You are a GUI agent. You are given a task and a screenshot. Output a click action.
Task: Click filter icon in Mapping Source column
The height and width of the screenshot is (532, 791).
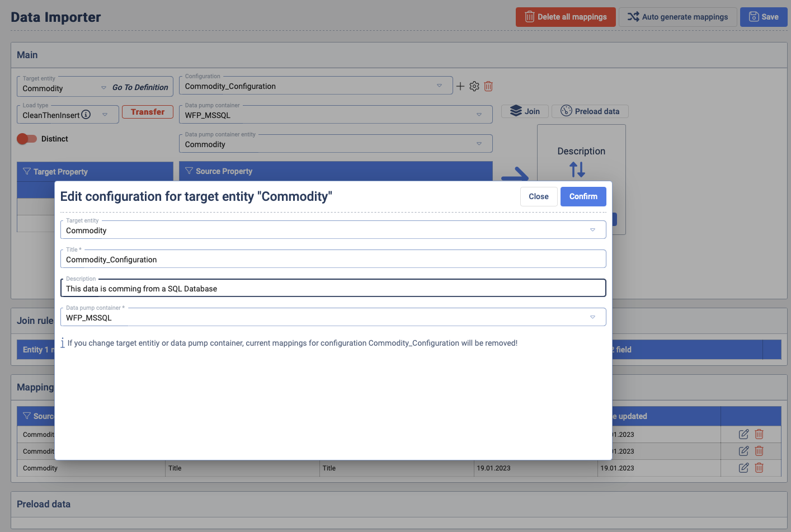pyautogui.click(x=26, y=416)
